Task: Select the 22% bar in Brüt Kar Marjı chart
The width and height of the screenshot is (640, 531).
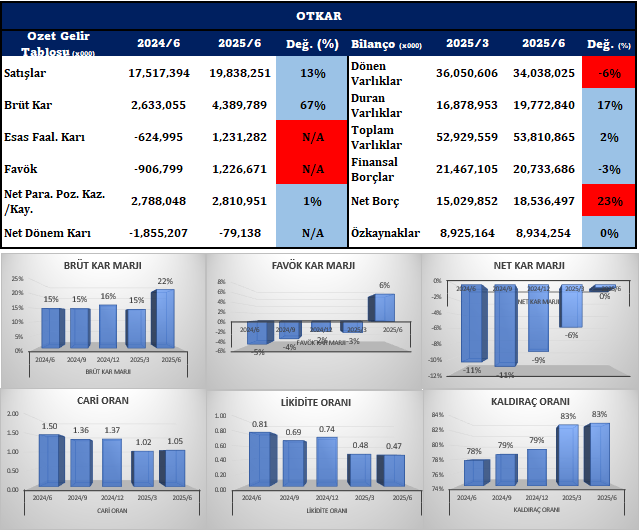Action: coord(163,319)
